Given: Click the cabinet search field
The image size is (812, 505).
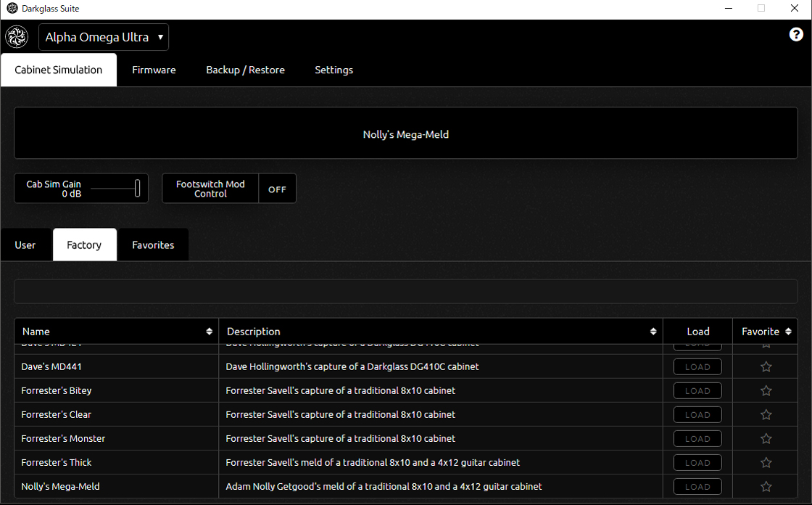Looking at the screenshot, I should click(x=406, y=292).
